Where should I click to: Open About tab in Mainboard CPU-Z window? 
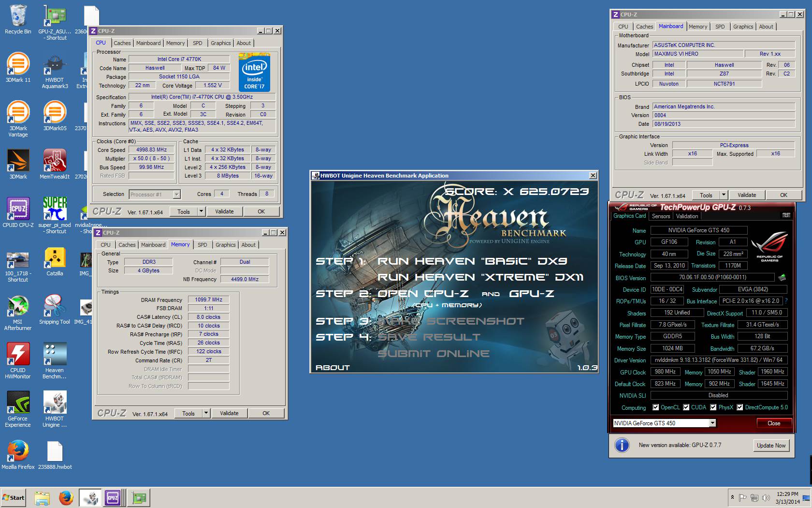(x=766, y=27)
